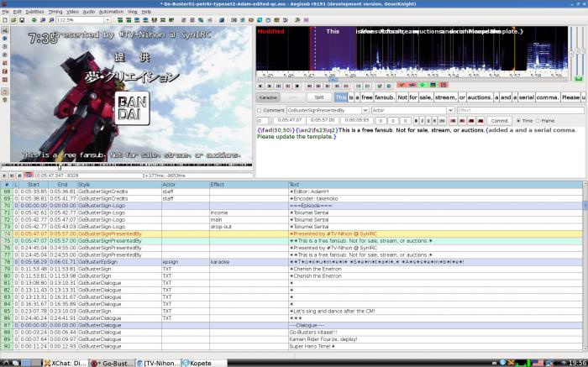Click the Open subtitles file icon
The height and width of the screenshot is (367, 588).
[x=13, y=20]
